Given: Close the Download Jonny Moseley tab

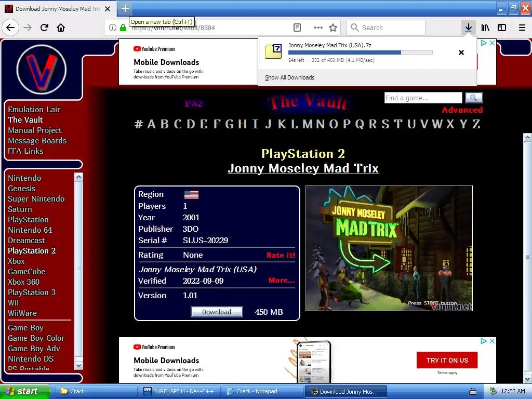Looking at the screenshot, I should coord(108,9).
